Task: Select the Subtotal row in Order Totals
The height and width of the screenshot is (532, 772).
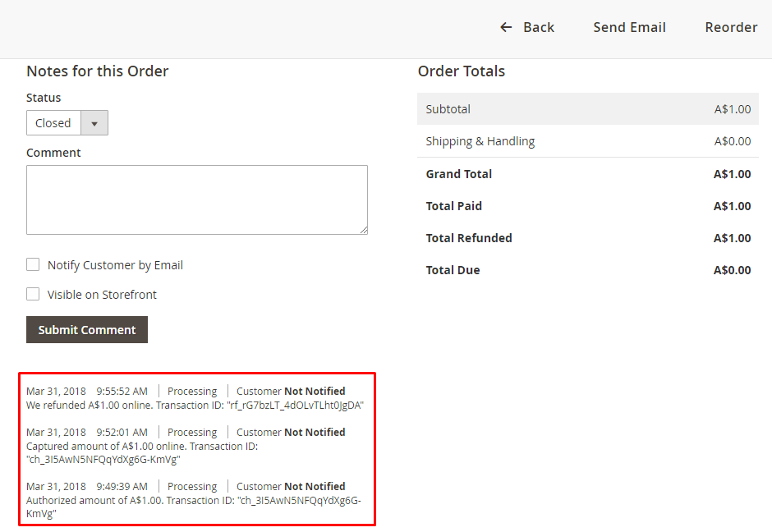Action: point(587,109)
